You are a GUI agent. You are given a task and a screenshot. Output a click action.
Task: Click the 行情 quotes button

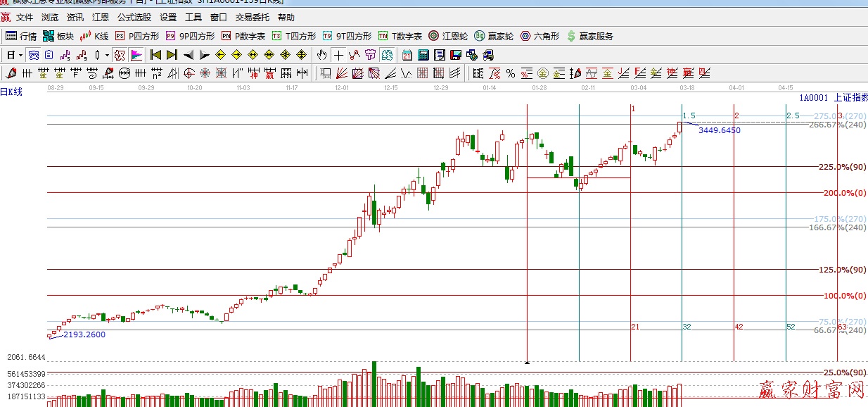(21, 36)
